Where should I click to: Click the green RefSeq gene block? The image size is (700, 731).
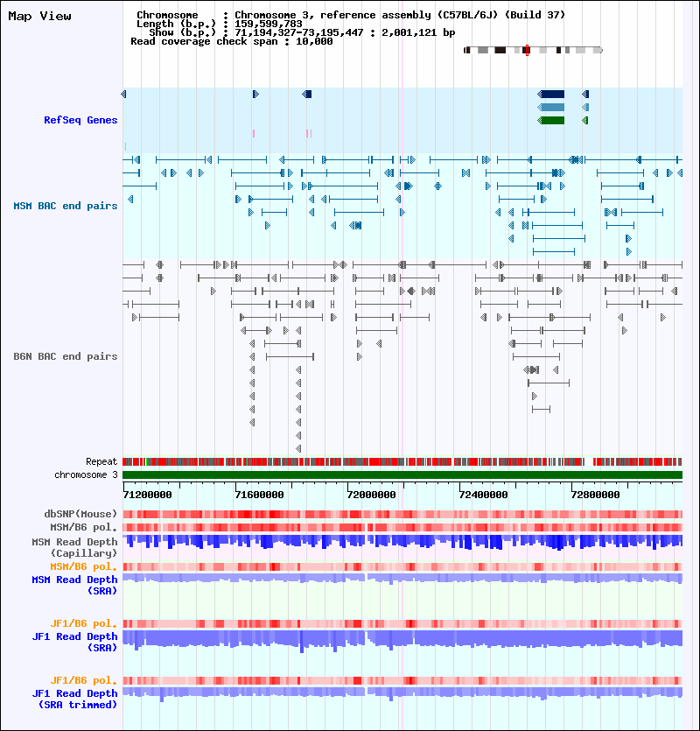pyautogui.click(x=551, y=120)
